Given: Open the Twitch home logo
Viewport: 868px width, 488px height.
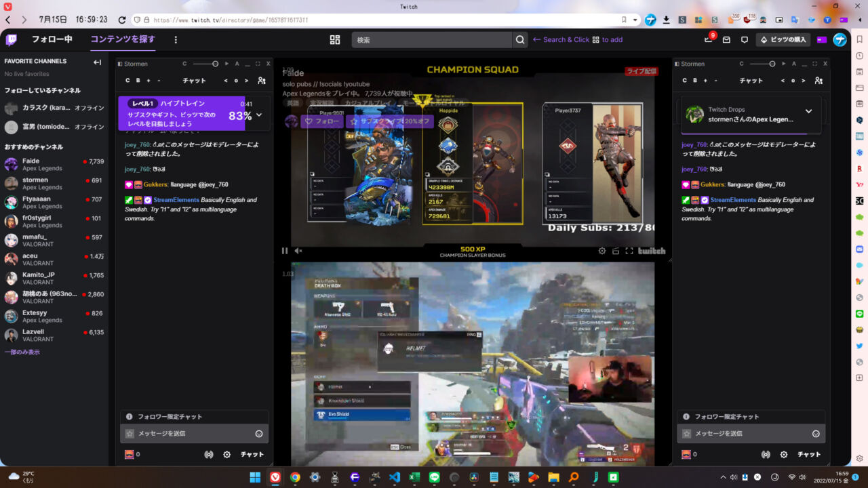Looking at the screenshot, I should tap(12, 39).
